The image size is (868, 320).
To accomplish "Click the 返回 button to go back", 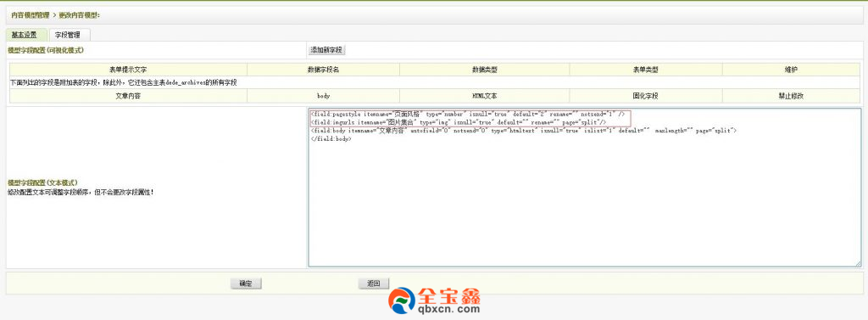I will 374,284.
